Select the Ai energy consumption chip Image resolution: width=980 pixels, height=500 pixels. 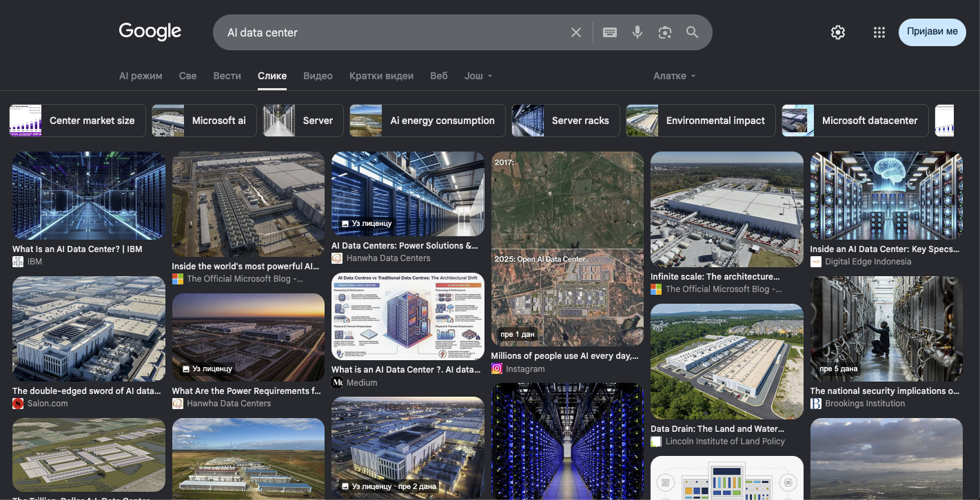(427, 121)
